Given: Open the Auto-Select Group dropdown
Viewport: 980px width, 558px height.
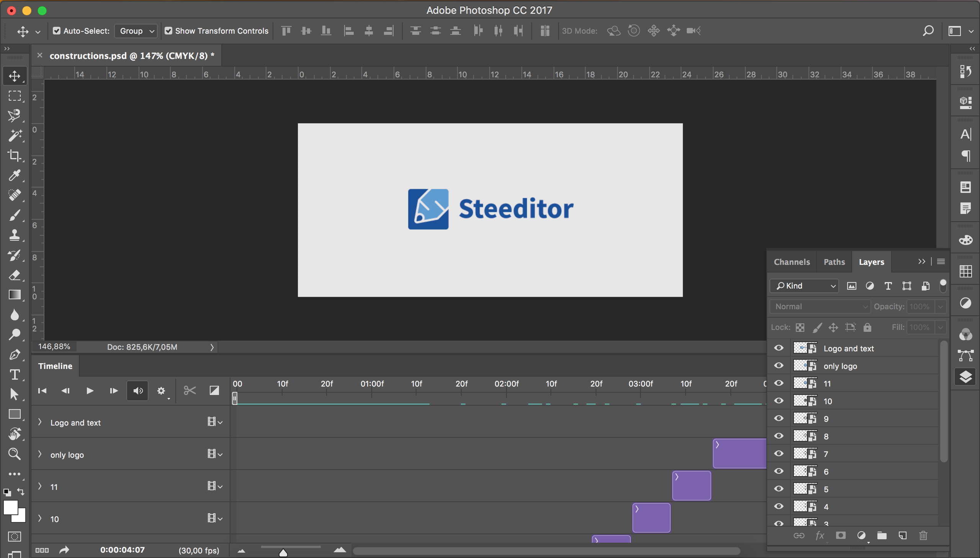Looking at the screenshot, I should [x=136, y=31].
